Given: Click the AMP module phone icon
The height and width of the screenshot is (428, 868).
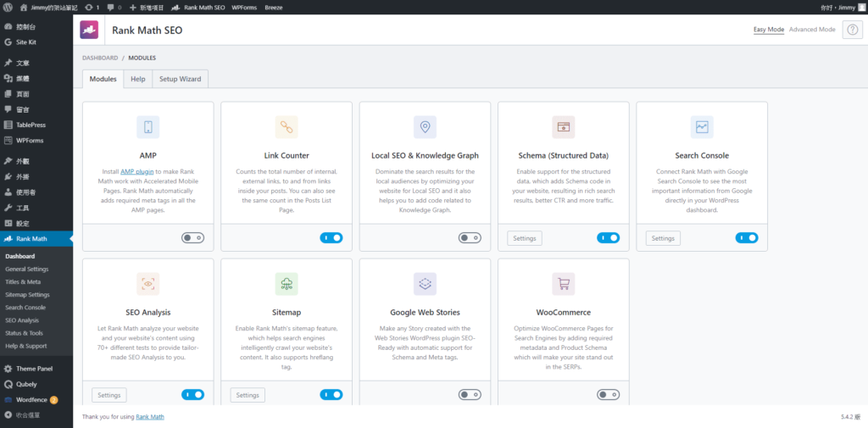Looking at the screenshot, I should 147,127.
